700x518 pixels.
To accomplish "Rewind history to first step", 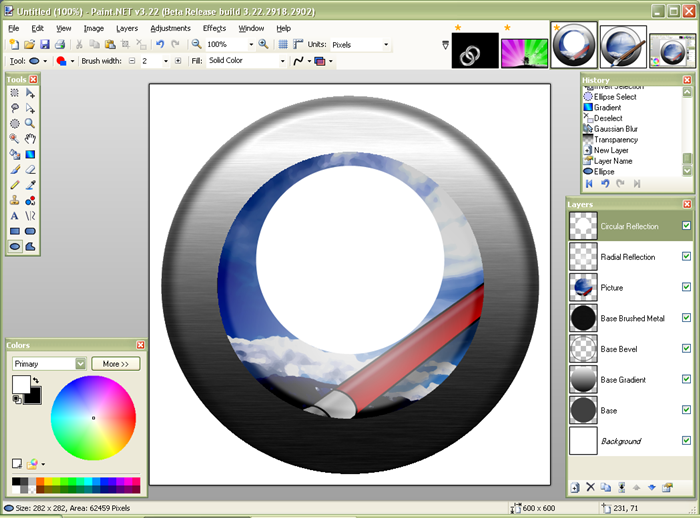I will [x=589, y=184].
